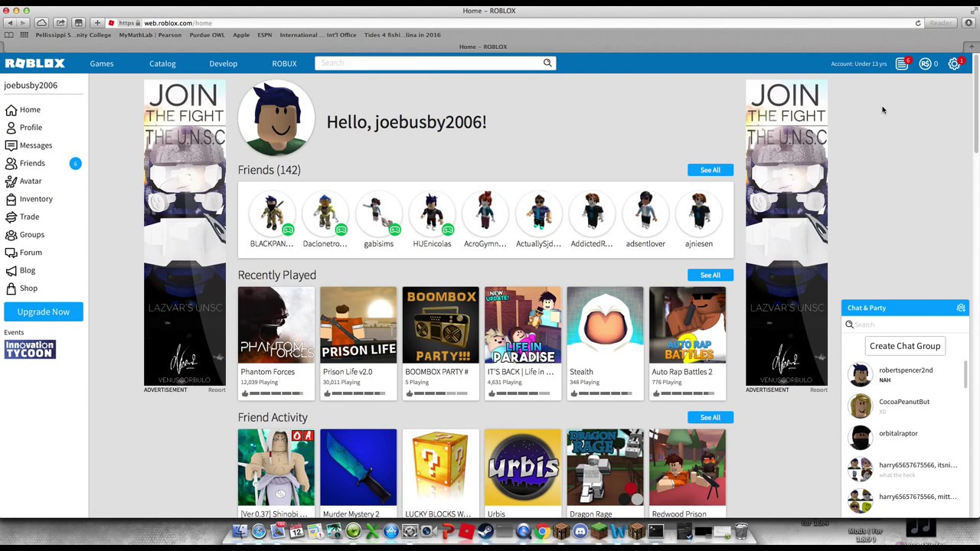Open the Robux balance icon
This screenshot has height=551, width=980.
click(x=925, y=64)
